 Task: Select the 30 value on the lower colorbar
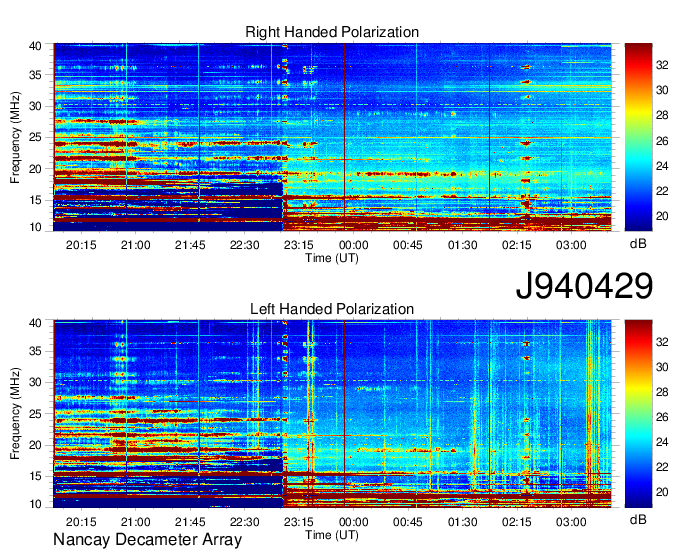pos(662,367)
